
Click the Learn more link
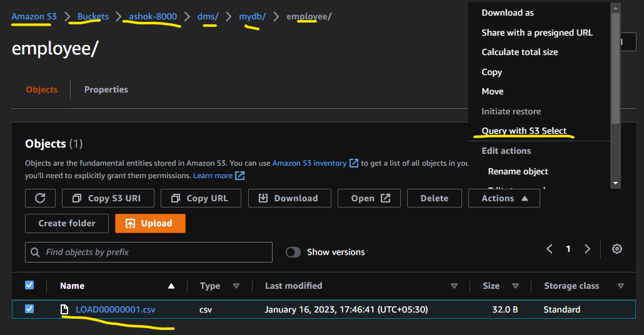coord(213,176)
